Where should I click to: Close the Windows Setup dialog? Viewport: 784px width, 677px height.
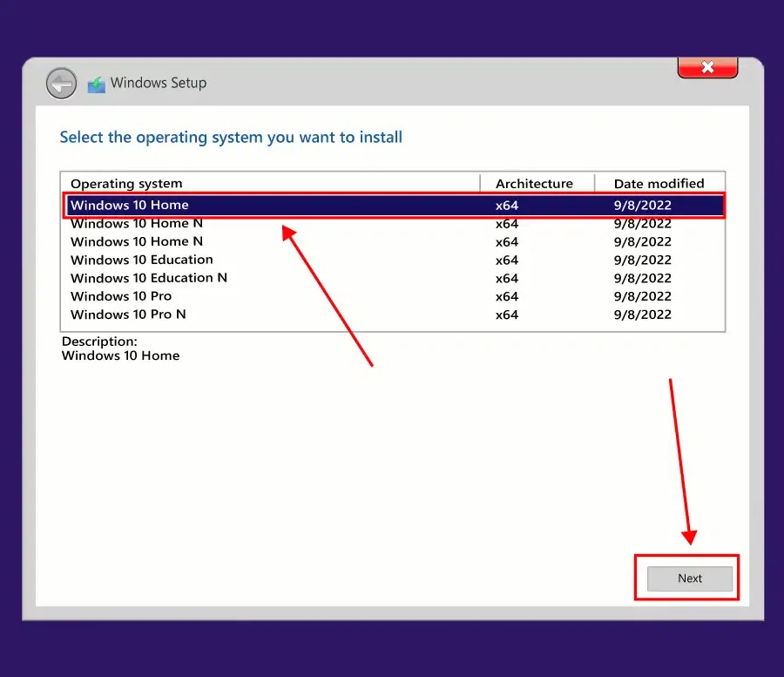707,67
